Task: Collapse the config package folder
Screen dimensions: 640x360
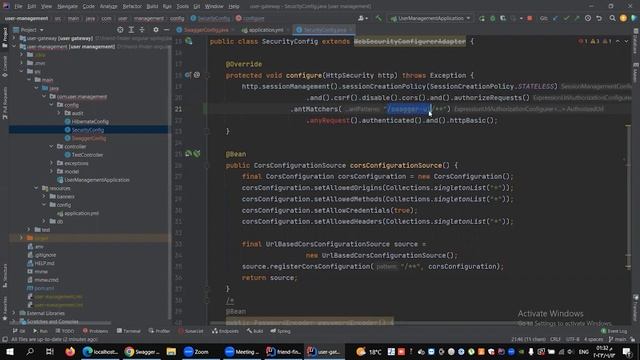Action: (x=51, y=105)
